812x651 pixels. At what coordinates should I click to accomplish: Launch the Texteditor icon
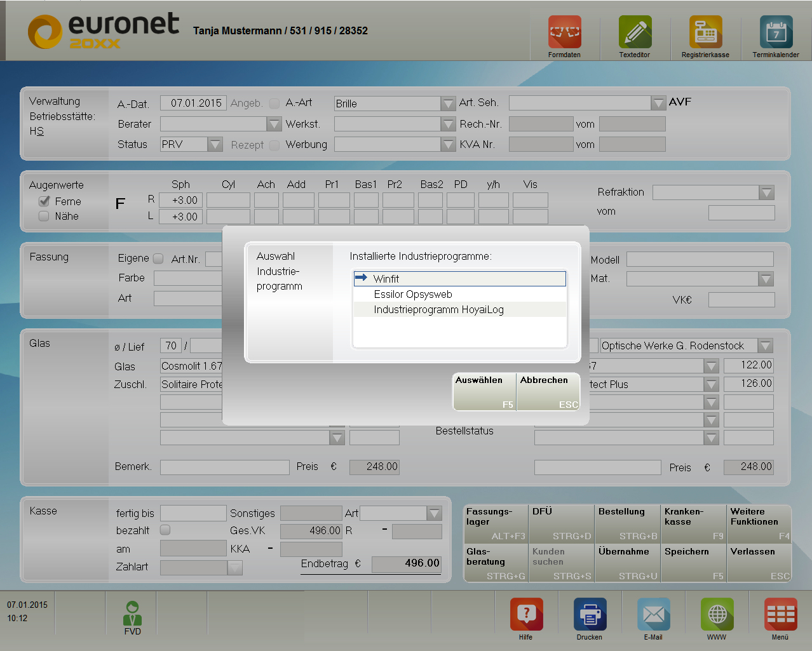pos(635,32)
